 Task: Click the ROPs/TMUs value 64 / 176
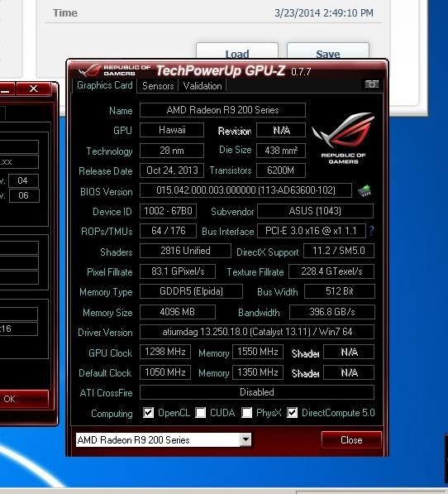pyautogui.click(x=168, y=231)
